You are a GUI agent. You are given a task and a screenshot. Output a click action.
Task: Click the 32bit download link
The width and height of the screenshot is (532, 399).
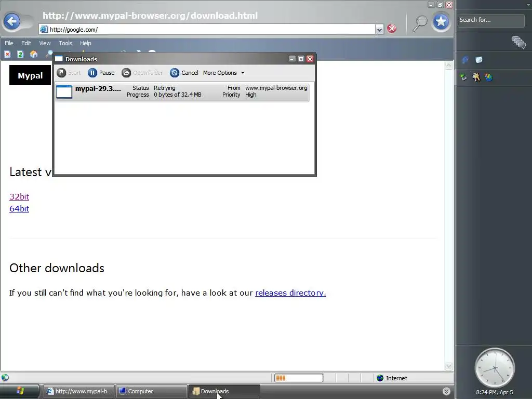click(x=19, y=196)
